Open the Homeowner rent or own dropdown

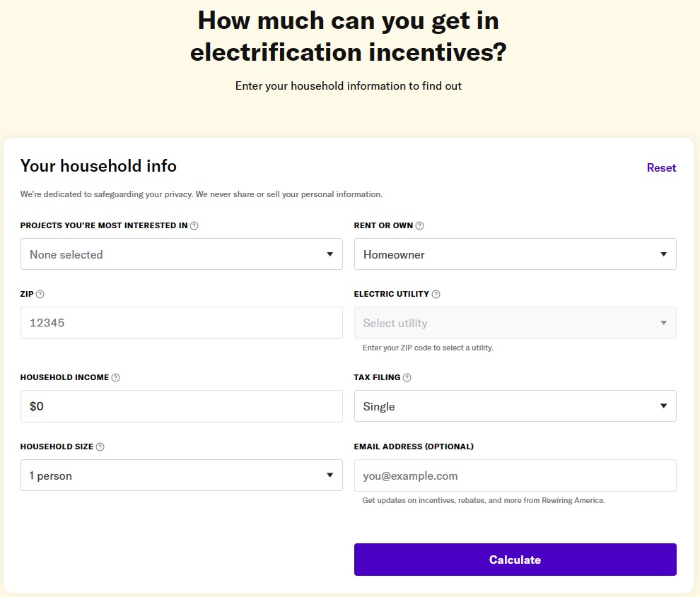[515, 254]
